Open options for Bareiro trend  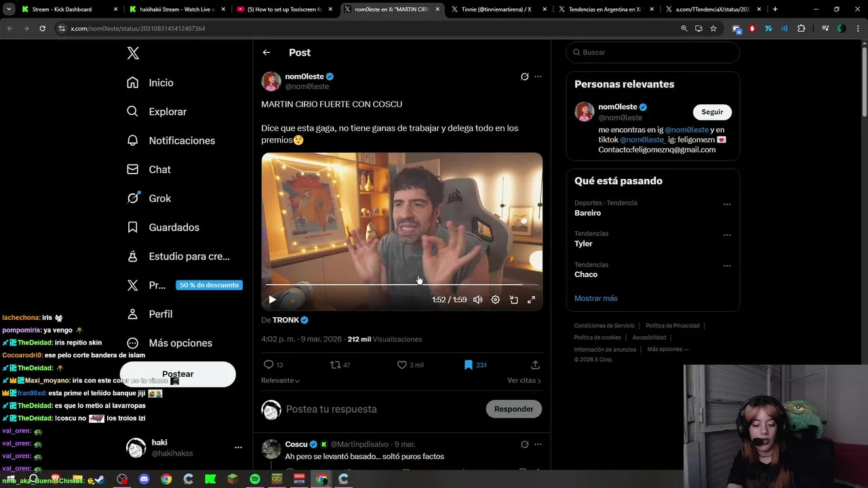pos(727,204)
